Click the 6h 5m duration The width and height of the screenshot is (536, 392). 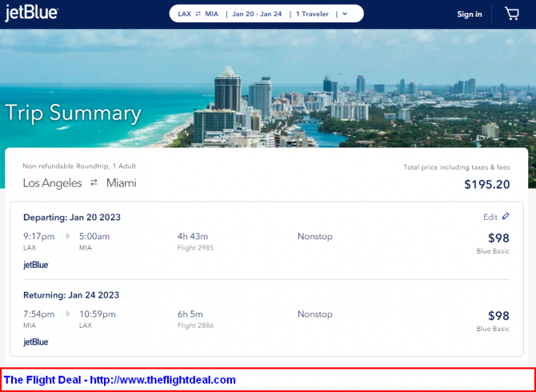pos(190,314)
